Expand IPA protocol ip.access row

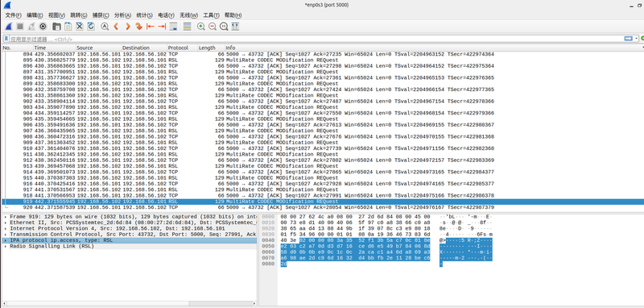[x=6, y=240]
